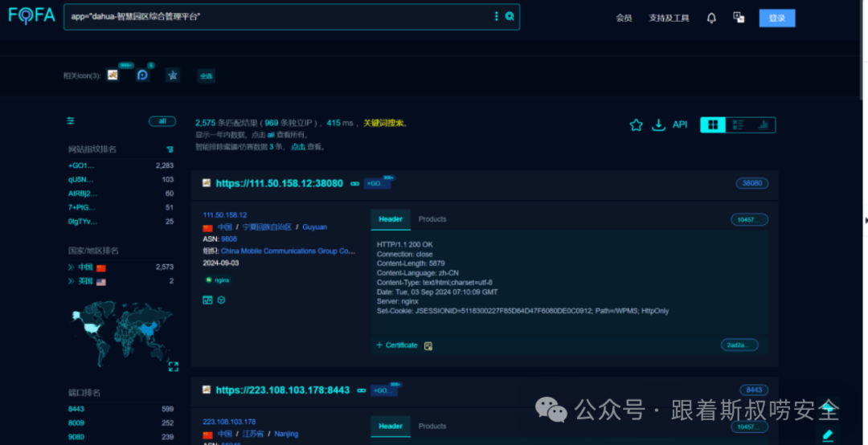Open the notifications bell

(x=711, y=18)
